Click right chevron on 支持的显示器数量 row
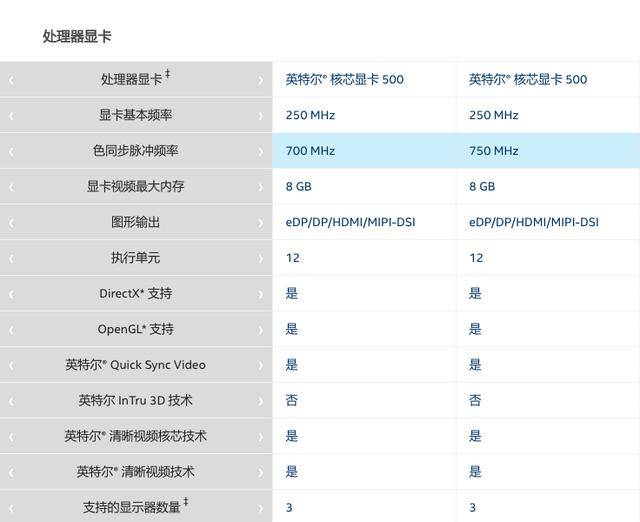The height and width of the screenshot is (522, 640). (260, 509)
